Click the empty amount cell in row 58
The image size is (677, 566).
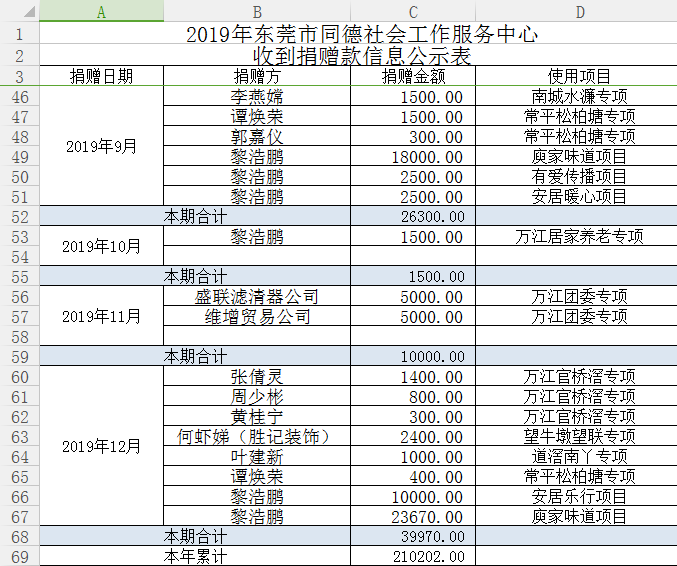(413, 336)
